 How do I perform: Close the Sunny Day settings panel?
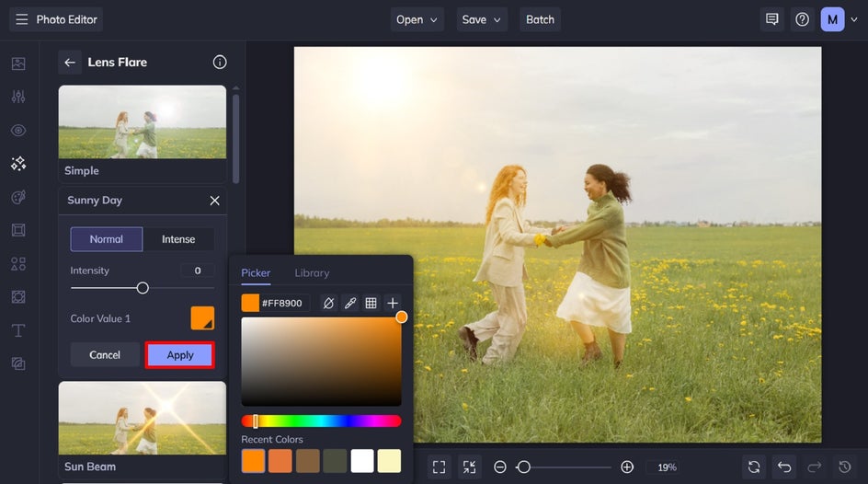214,201
